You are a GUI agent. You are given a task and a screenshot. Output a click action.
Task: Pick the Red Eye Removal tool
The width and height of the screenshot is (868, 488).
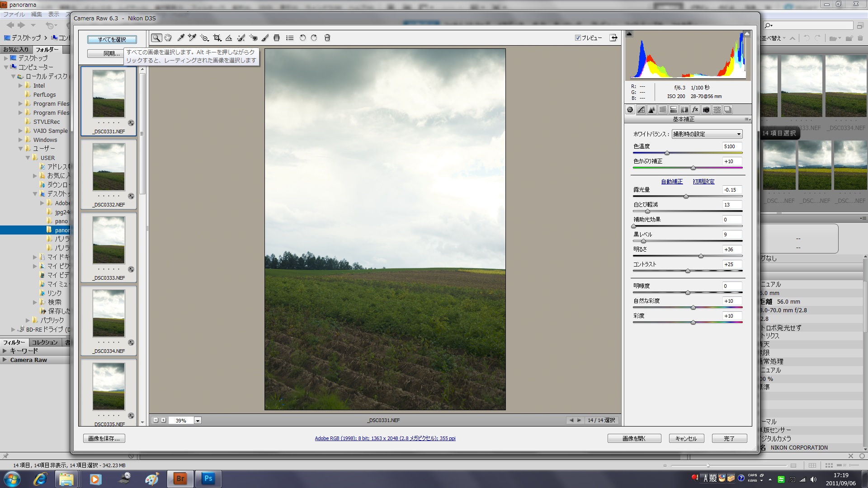click(x=253, y=38)
